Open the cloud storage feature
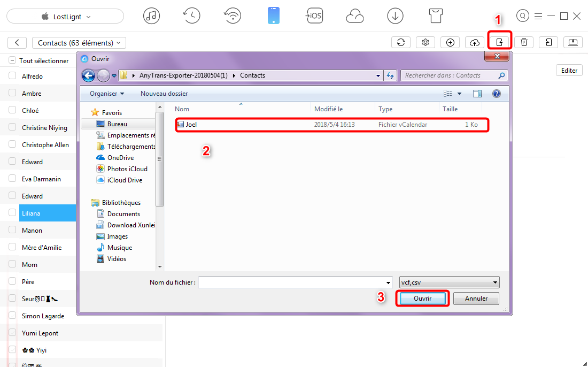 (354, 16)
